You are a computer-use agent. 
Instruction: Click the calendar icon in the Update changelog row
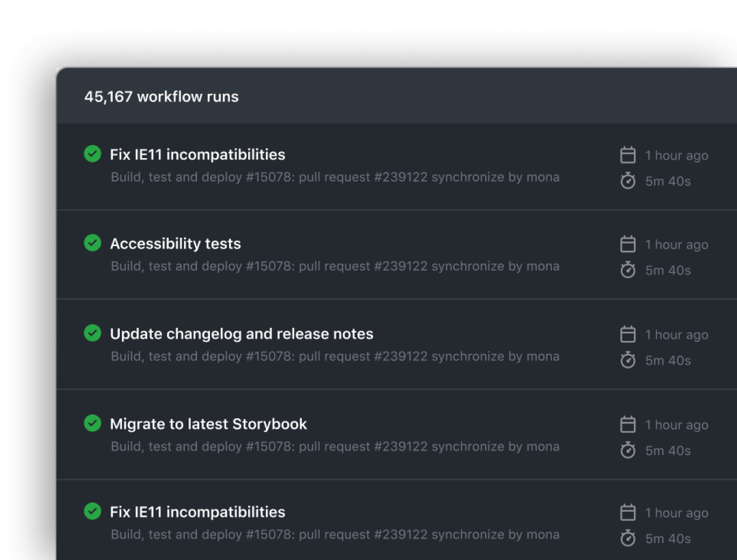[x=628, y=334]
